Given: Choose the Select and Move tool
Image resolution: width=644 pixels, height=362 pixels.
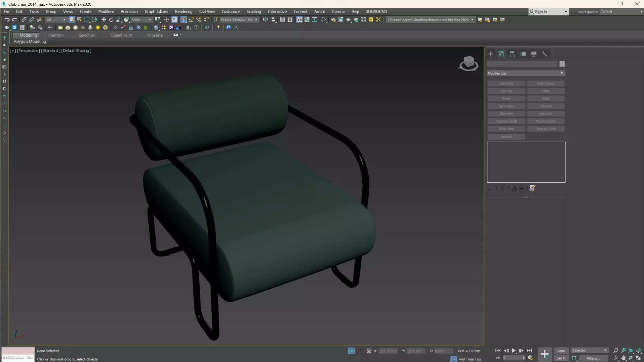Looking at the screenshot, I should (x=104, y=20).
